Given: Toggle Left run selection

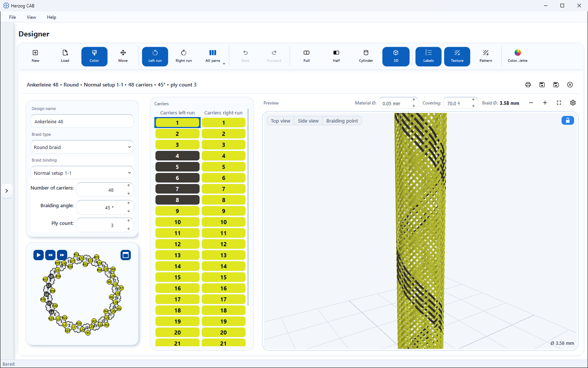Looking at the screenshot, I should tap(155, 56).
